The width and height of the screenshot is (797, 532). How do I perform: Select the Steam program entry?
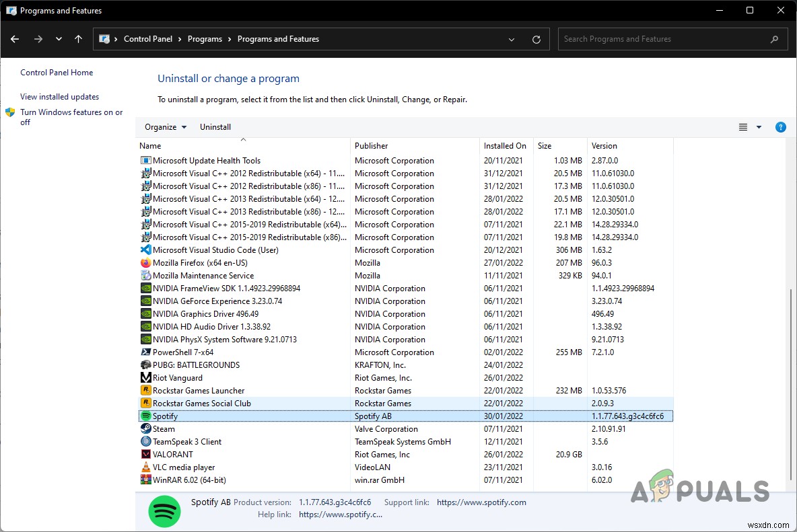click(164, 429)
